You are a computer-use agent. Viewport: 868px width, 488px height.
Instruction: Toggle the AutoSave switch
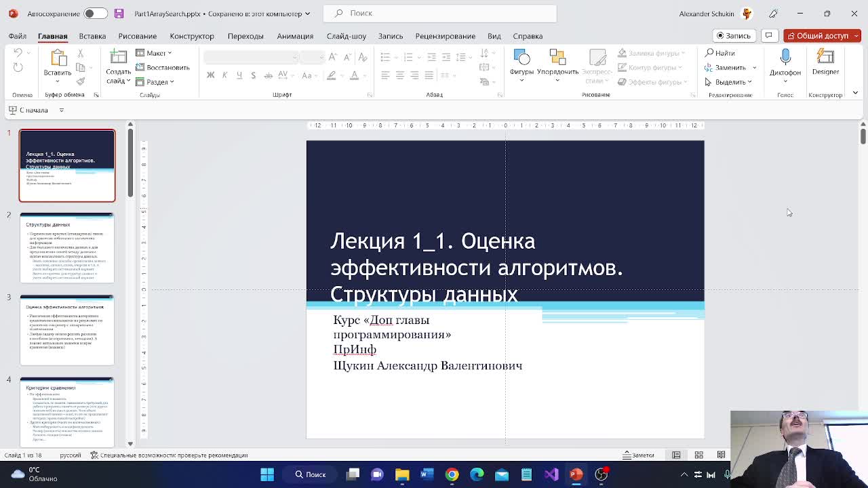tap(96, 14)
